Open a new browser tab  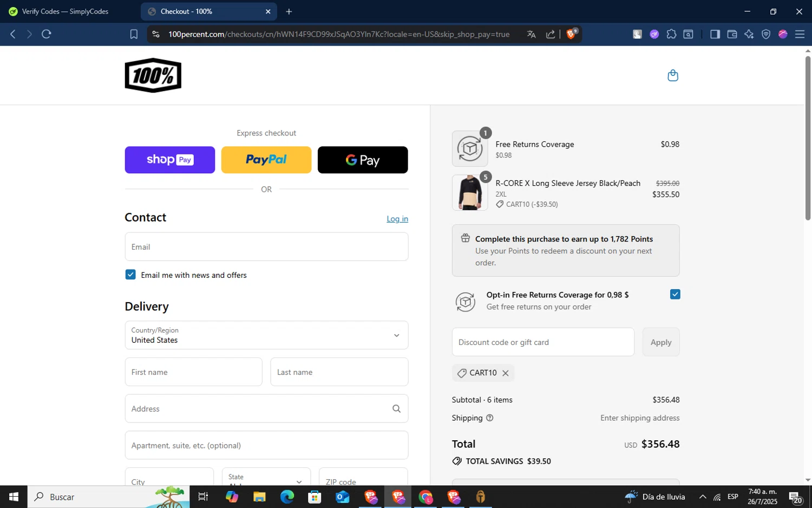pos(289,11)
